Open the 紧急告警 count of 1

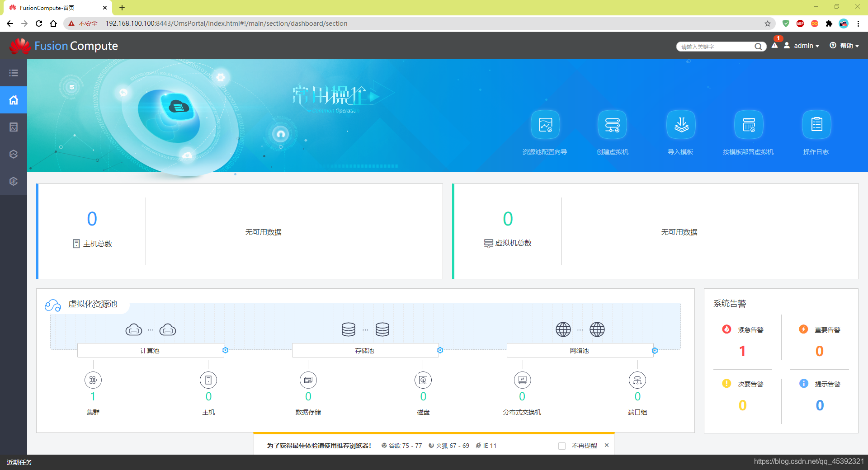pos(742,351)
